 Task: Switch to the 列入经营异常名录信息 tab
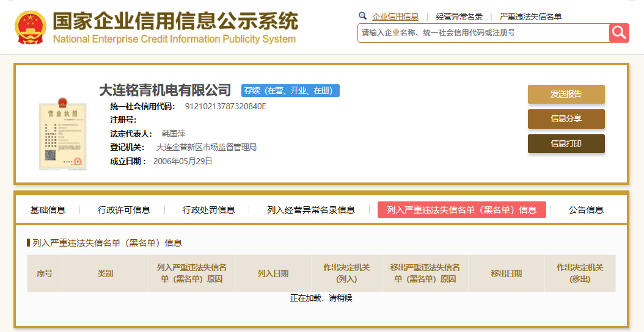click(311, 210)
